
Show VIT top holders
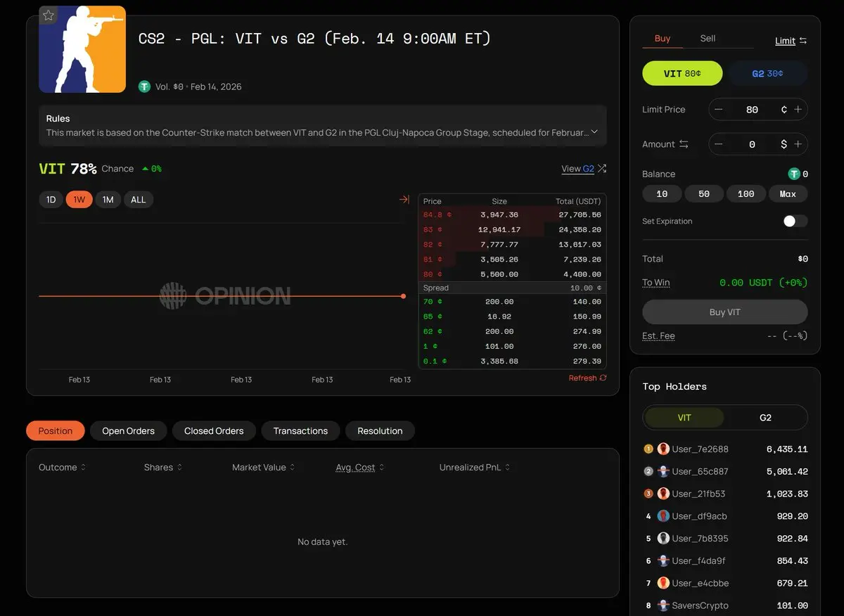tap(684, 418)
